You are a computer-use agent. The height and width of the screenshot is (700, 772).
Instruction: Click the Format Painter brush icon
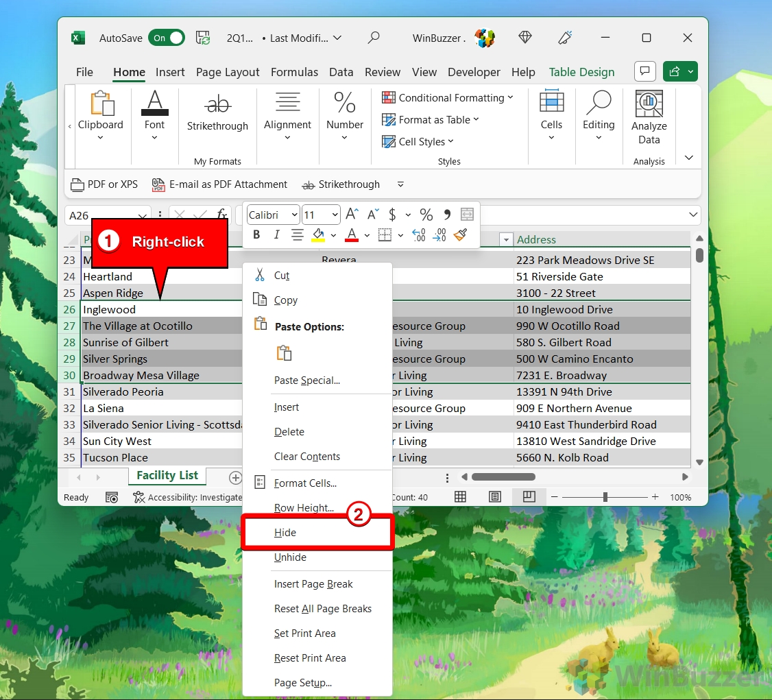[x=460, y=235]
